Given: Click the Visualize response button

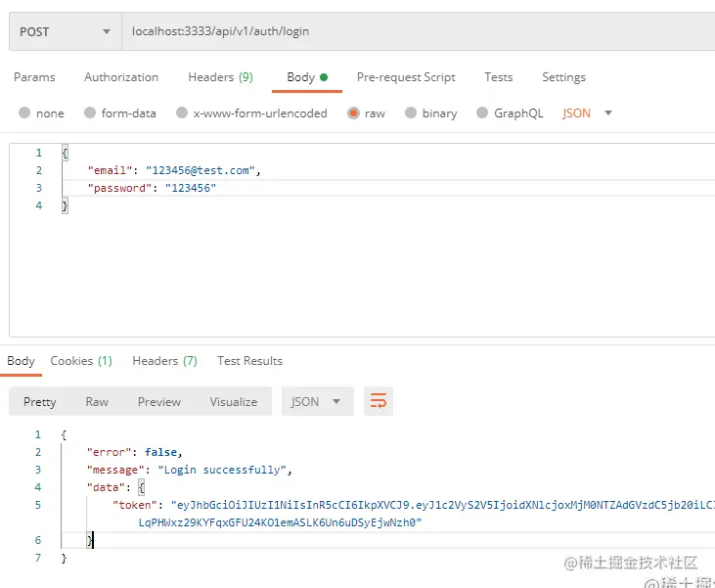Looking at the screenshot, I should 233,401.
